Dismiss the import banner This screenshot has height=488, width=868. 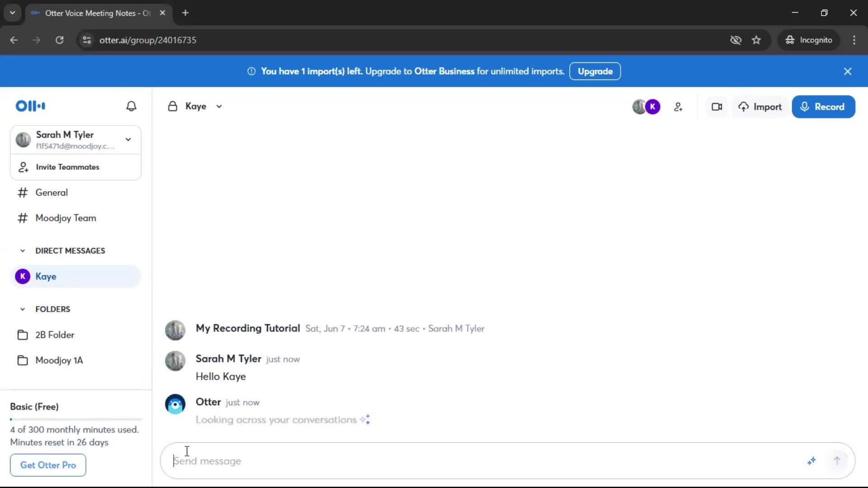tap(848, 71)
